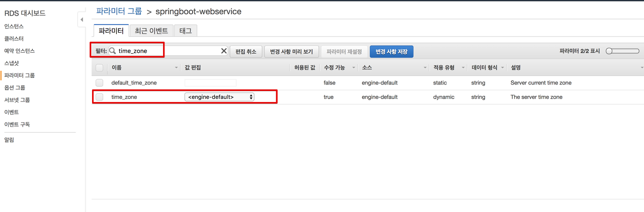Open the time_zone engine-default dropdown

pyautogui.click(x=219, y=97)
